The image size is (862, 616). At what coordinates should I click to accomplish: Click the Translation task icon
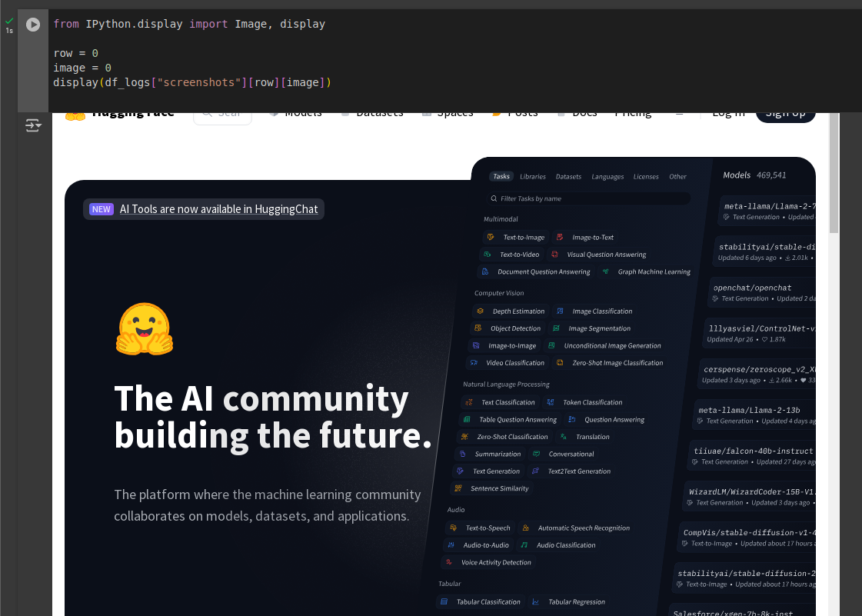click(564, 436)
